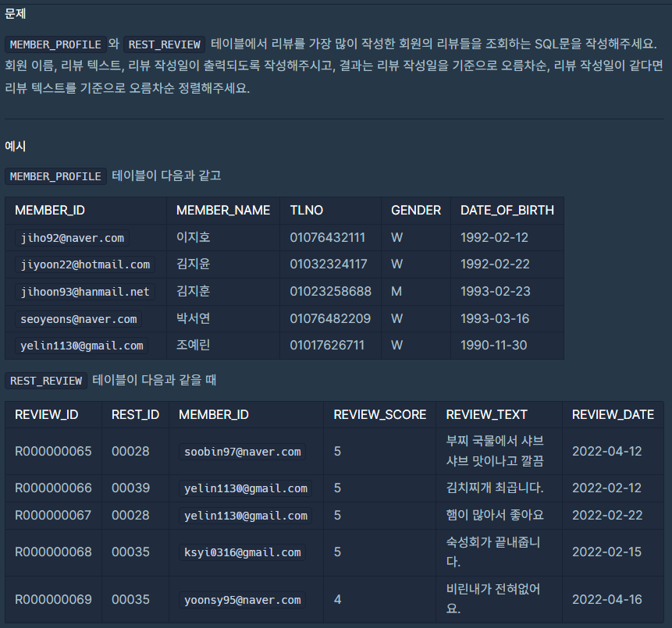Click the GENDER column header
This screenshot has width=672, height=628.
416,210
